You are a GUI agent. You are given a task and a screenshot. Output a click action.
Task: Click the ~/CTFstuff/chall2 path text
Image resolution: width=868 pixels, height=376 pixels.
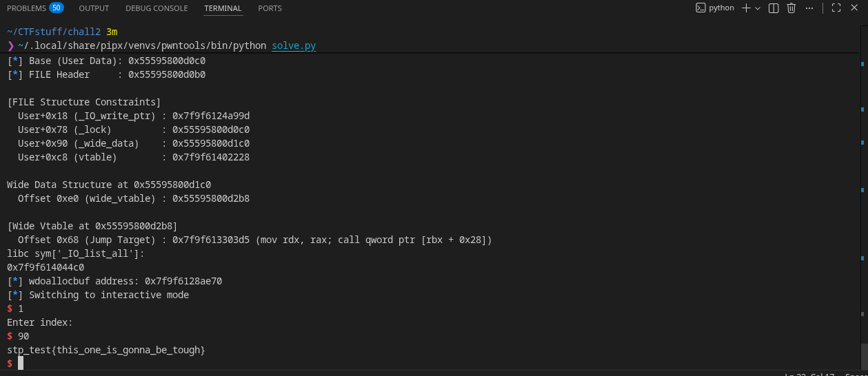[x=54, y=32]
